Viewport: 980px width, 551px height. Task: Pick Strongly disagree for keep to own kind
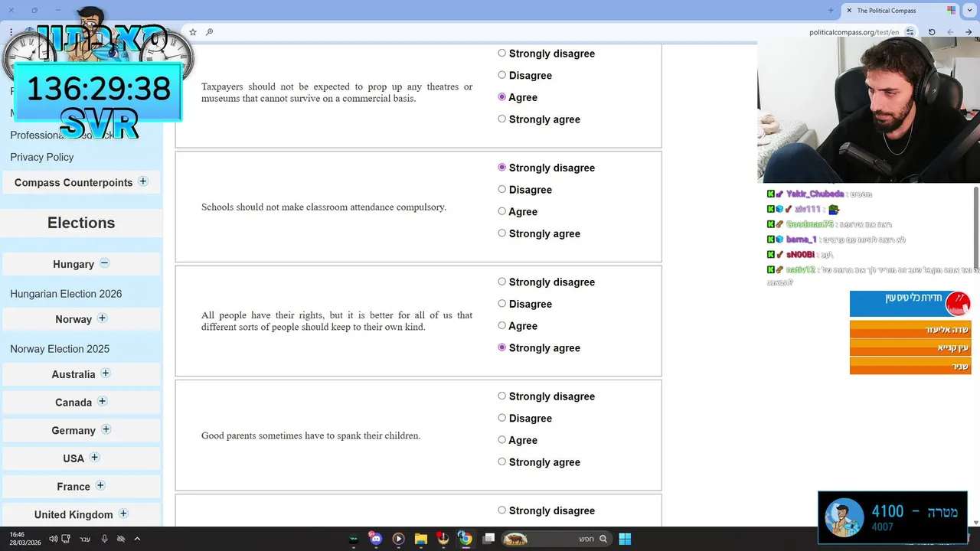coord(502,282)
